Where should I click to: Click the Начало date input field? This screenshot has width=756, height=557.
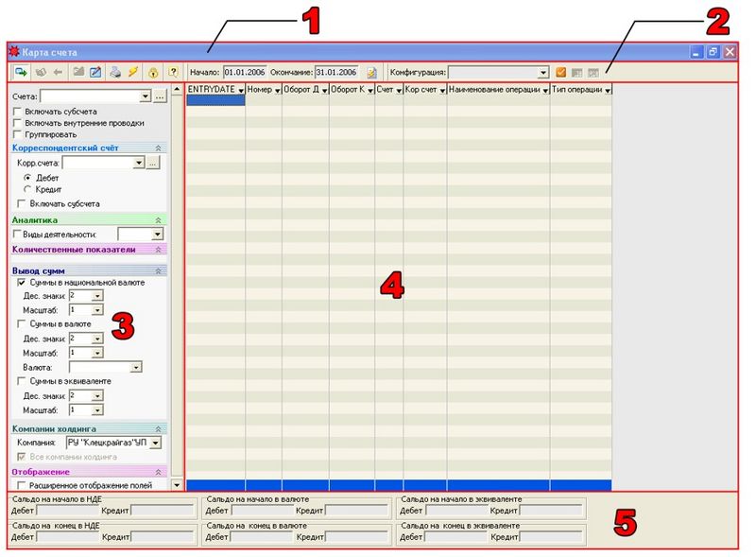coord(245,73)
